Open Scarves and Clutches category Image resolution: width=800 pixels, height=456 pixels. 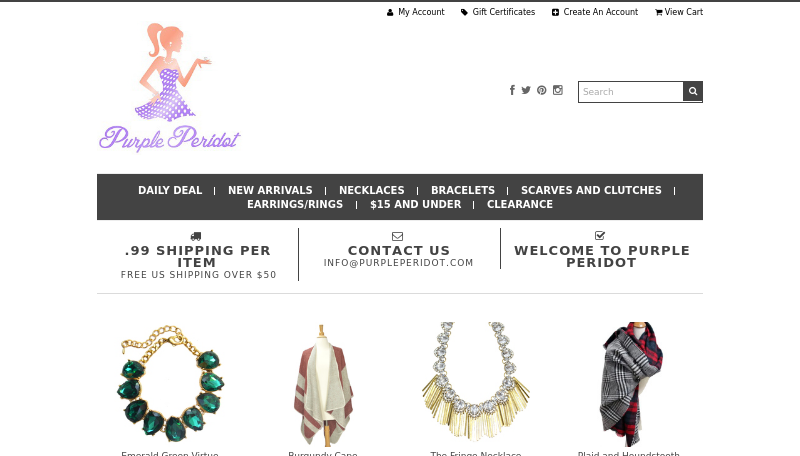(591, 190)
